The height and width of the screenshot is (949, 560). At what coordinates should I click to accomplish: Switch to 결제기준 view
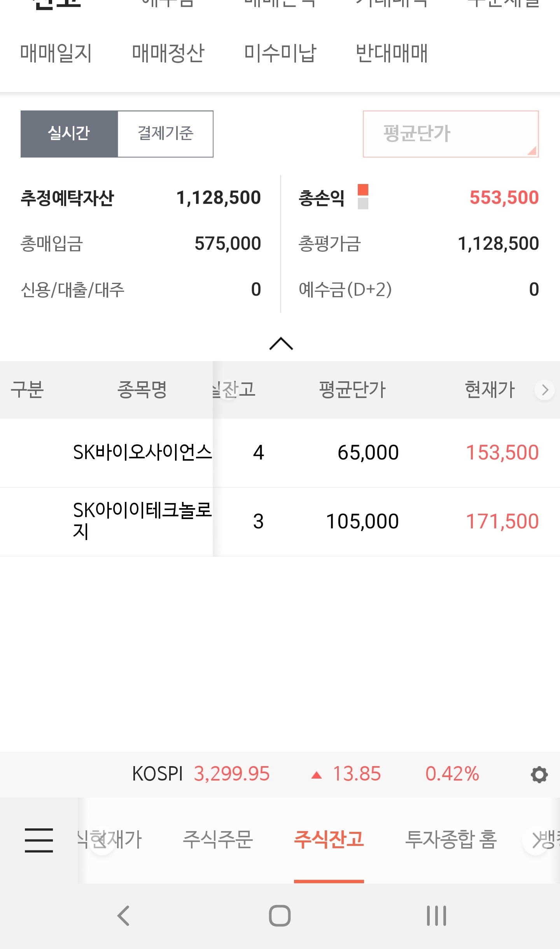166,134
